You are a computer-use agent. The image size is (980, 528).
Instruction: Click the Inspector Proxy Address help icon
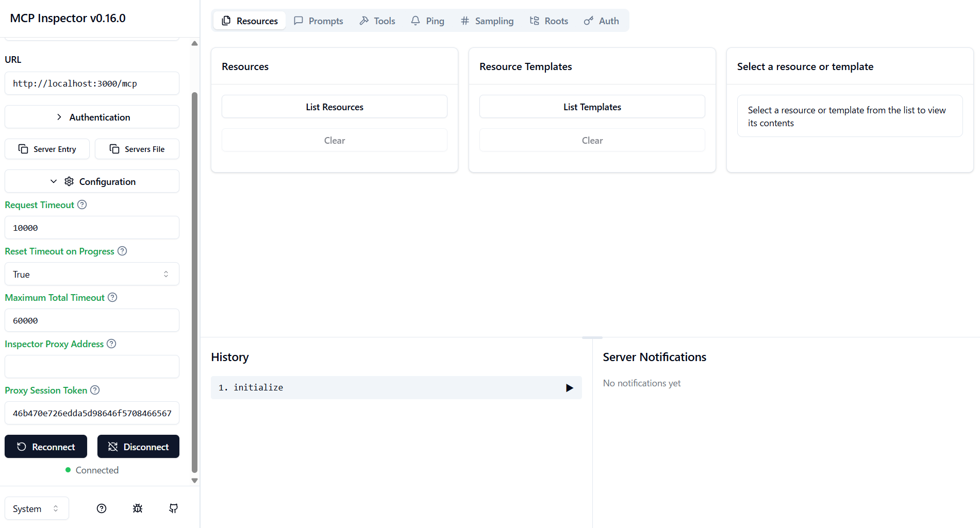[x=111, y=344]
